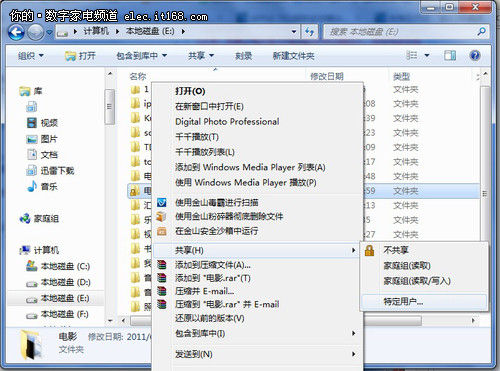
Task: Click the 打开 toolbar button
Action: (x=80, y=56)
